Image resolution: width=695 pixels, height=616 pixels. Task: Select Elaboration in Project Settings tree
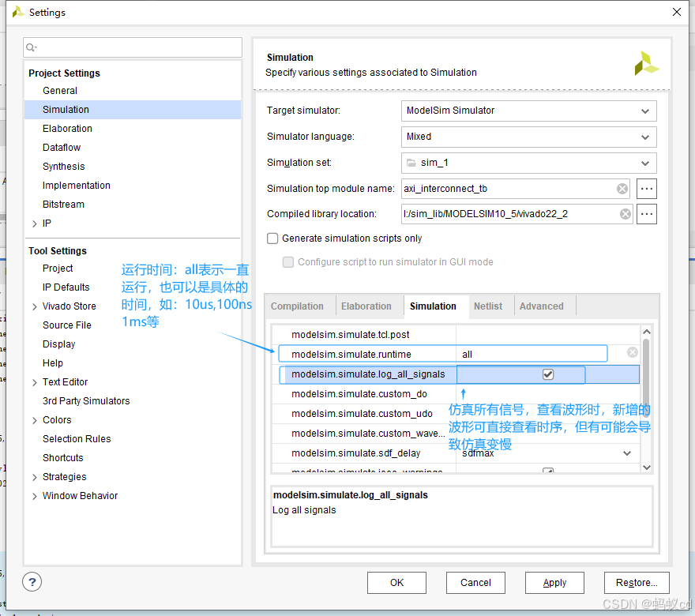[x=67, y=129]
